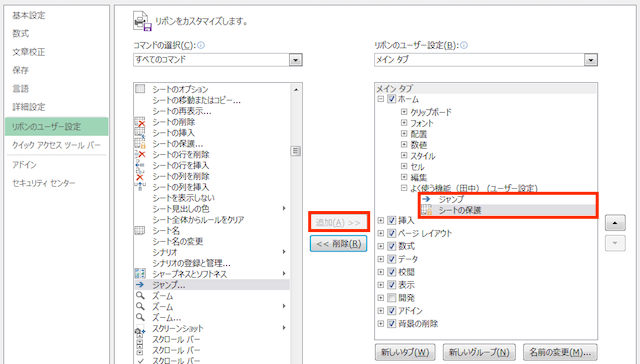This screenshot has height=364, width=640.
Task: Click the sharpness and softness icon
Action: pyautogui.click(x=140, y=273)
